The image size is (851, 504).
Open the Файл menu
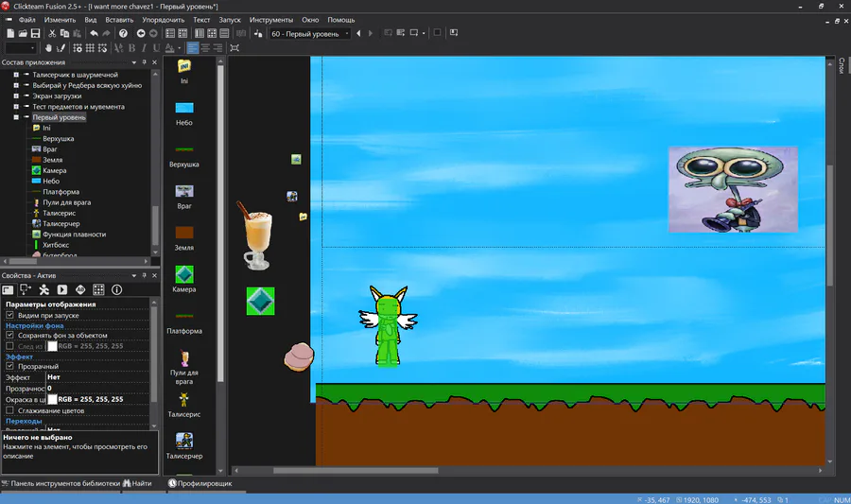point(26,20)
